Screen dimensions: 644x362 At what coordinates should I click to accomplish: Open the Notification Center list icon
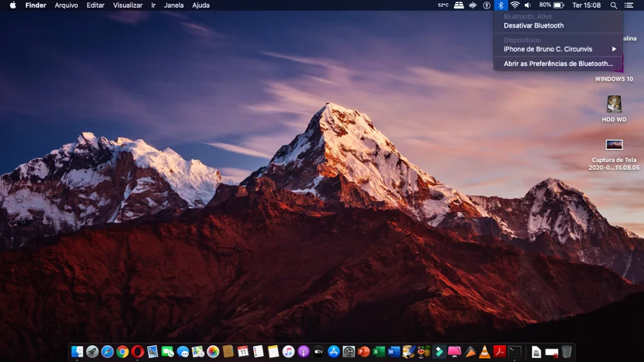click(x=629, y=5)
